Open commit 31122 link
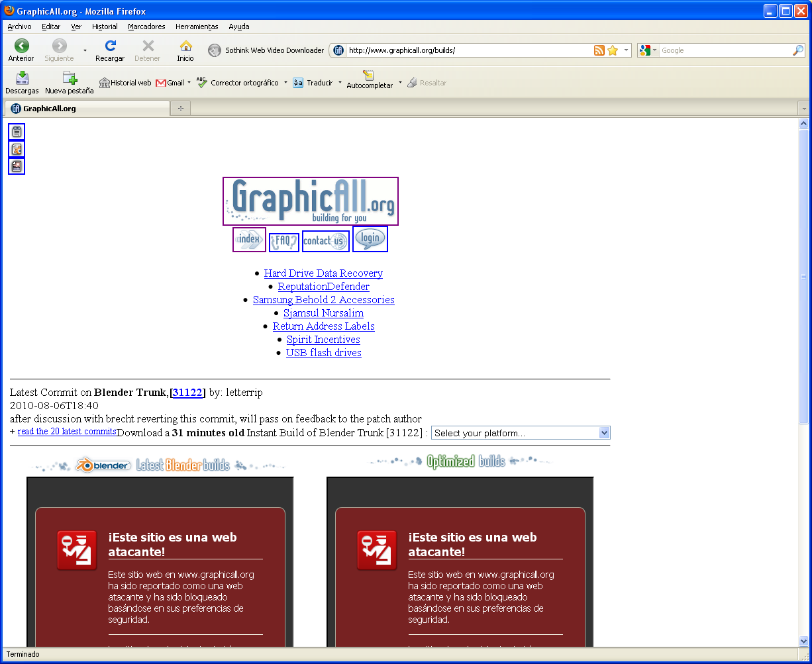Viewport: 812px width, 664px height. pos(188,393)
